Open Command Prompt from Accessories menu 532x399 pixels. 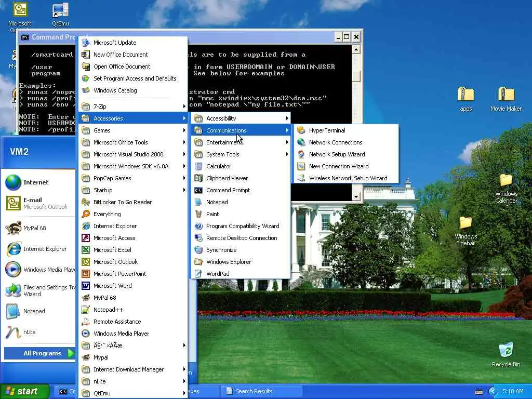click(241, 190)
